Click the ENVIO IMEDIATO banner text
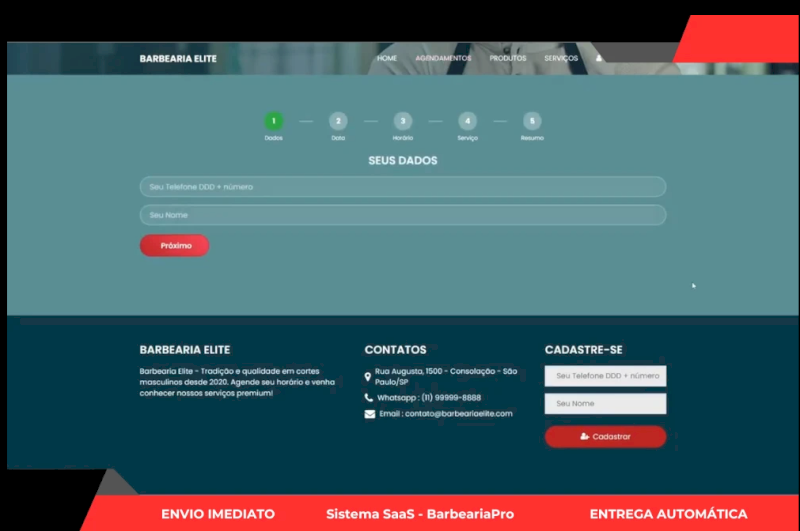This screenshot has width=800, height=531. tap(218, 514)
